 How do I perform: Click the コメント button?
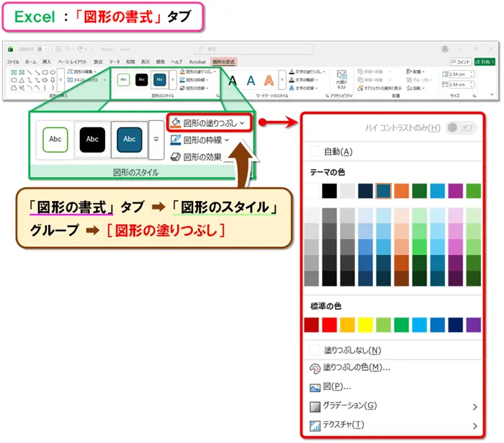(461, 62)
